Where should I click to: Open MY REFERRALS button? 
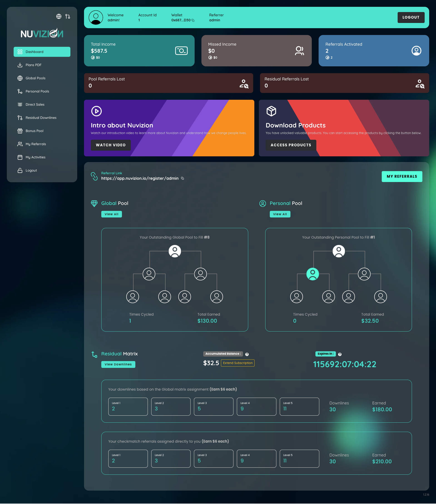pos(402,176)
